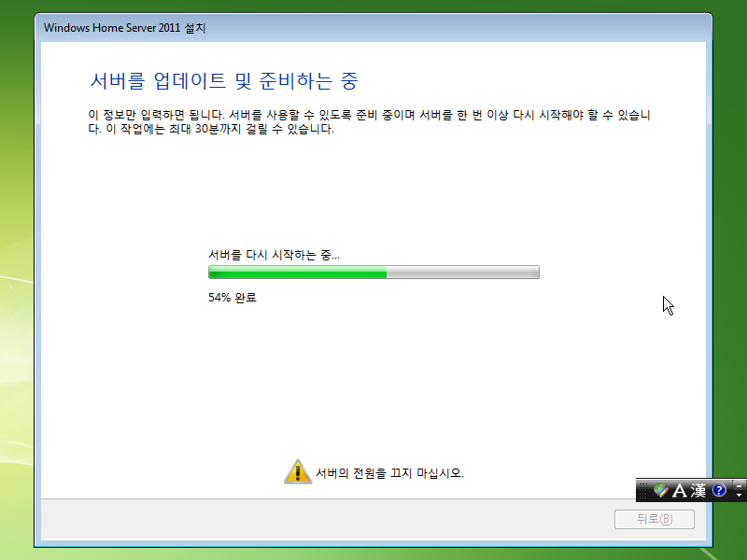This screenshot has width=747, height=560.
Task: Click the '54% 완료' progress text
Action: [x=232, y=298]
